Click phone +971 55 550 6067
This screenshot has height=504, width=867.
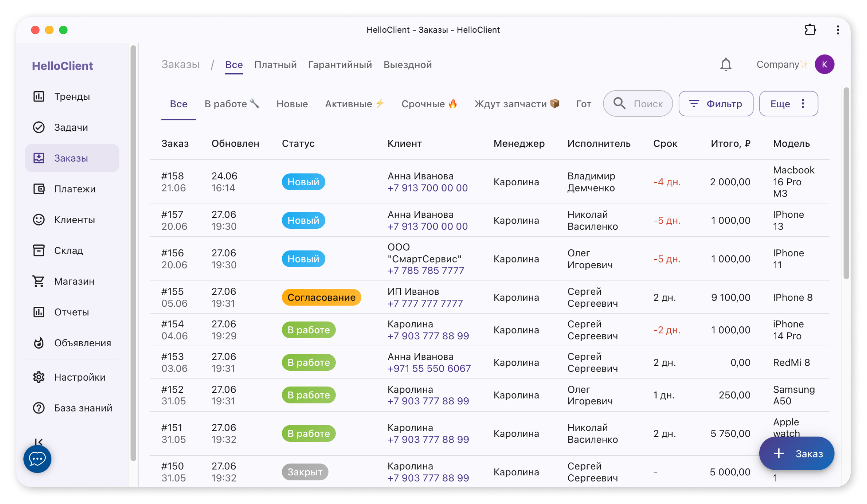(429, 368)
